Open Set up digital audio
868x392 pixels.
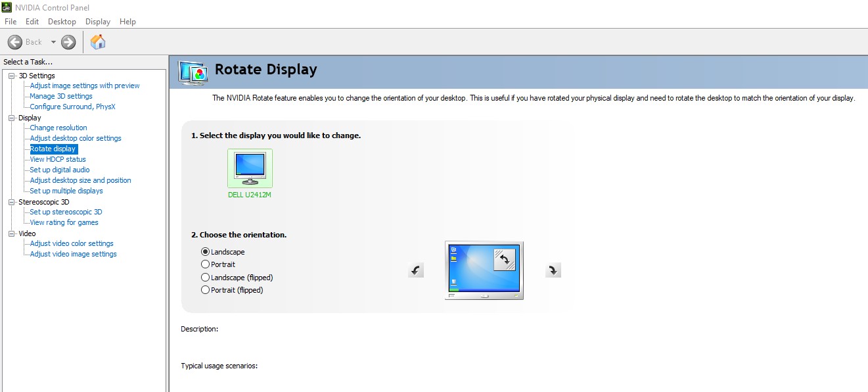60,170
